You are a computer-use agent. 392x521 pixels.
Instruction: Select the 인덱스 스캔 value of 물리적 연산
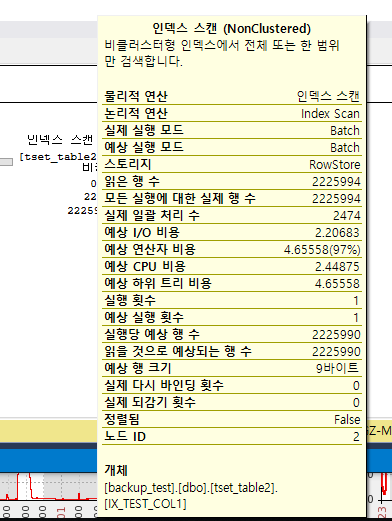pyautogui.click(x=328, y=96)
